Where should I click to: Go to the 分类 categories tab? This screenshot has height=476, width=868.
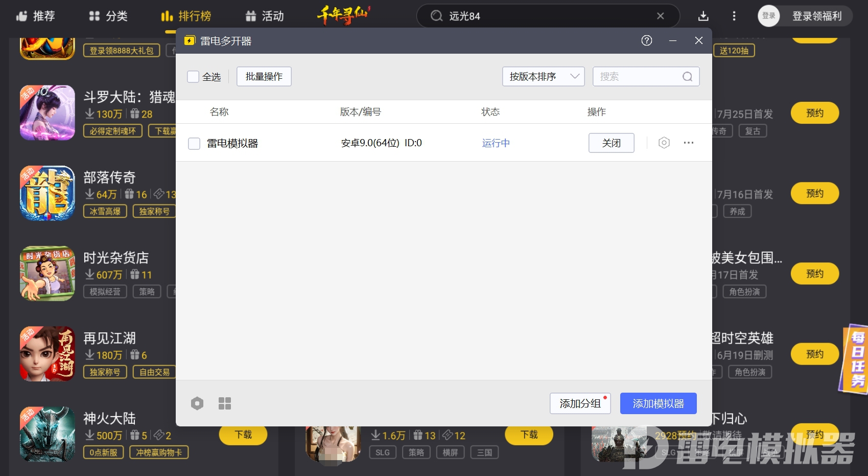[x=108, y=16]
